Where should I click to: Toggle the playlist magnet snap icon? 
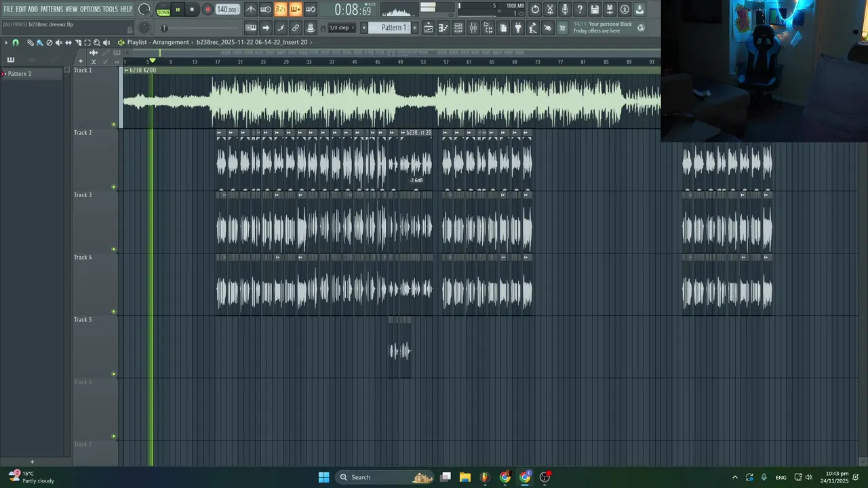[16, 43]
